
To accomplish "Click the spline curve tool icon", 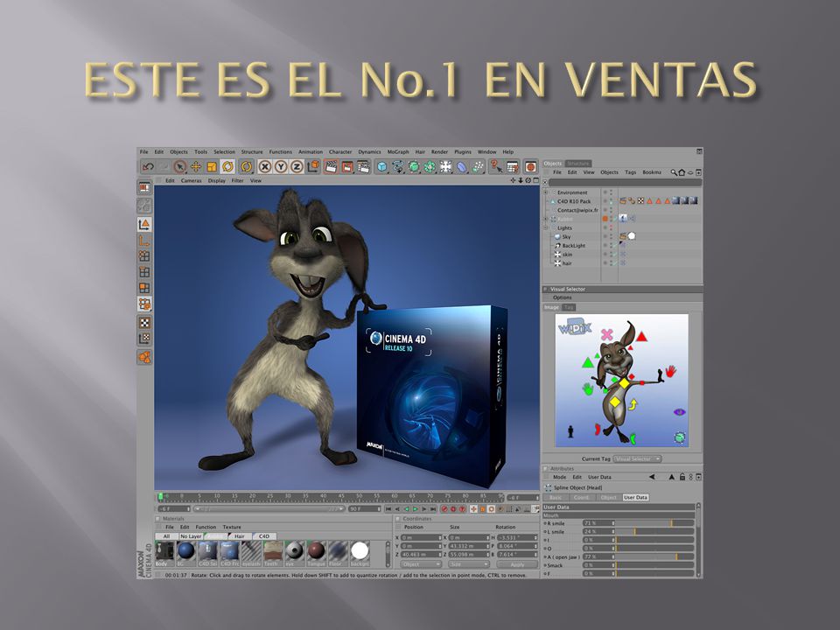I will point(397,166).
